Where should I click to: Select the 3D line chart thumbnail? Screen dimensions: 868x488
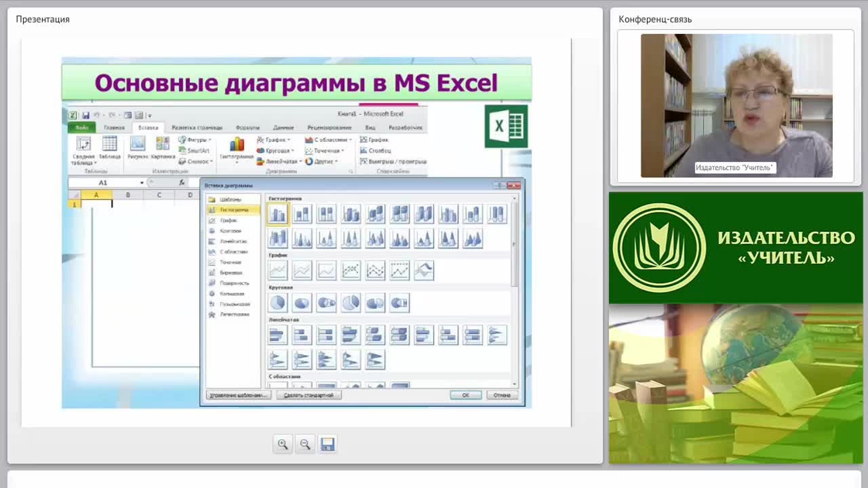click(x=424, y=270)
